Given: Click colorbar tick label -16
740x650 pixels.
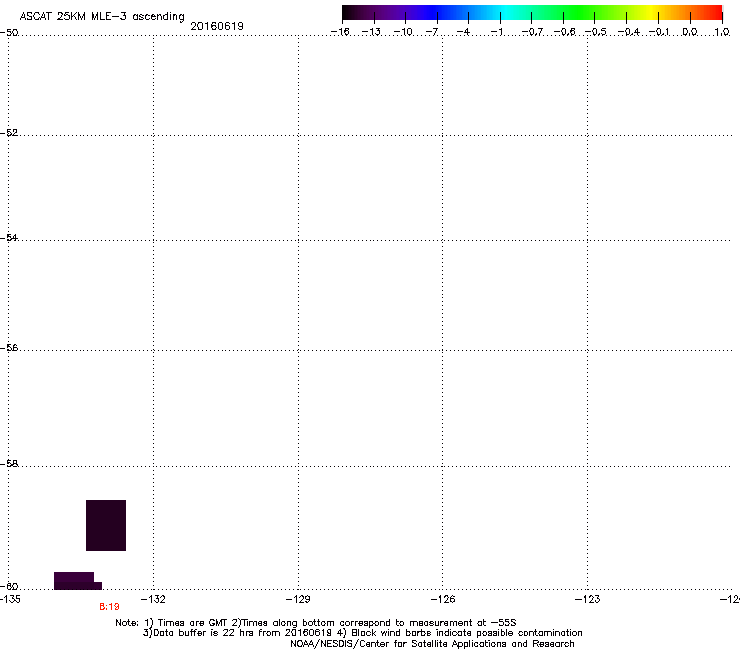Looking at the screenshot, I should (340, 32).
